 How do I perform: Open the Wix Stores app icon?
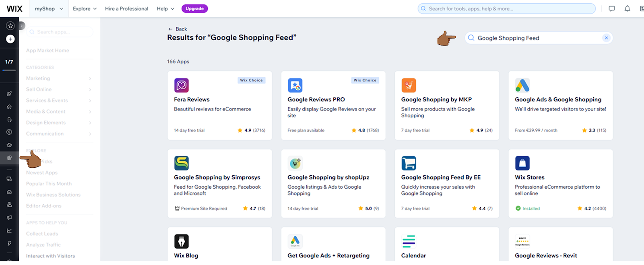click(522, 163)
